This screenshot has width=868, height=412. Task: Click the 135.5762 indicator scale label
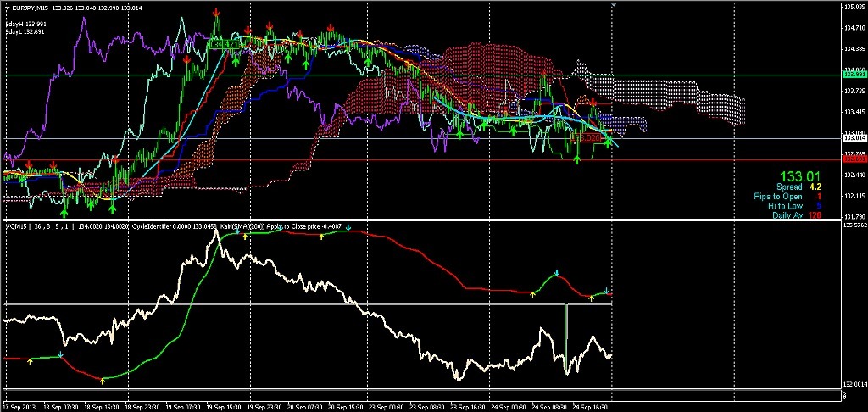tap(854, 226)
